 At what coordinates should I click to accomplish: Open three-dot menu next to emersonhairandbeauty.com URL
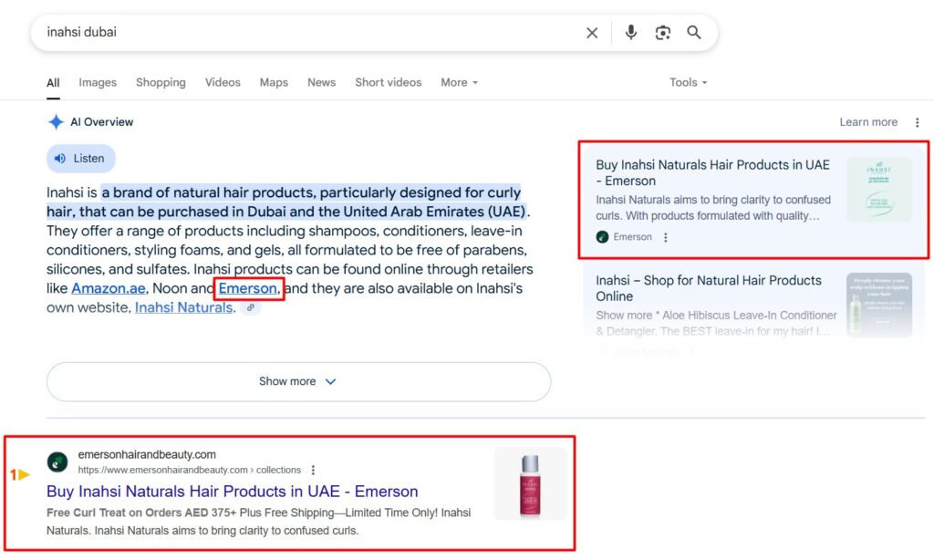coord(314,470)
